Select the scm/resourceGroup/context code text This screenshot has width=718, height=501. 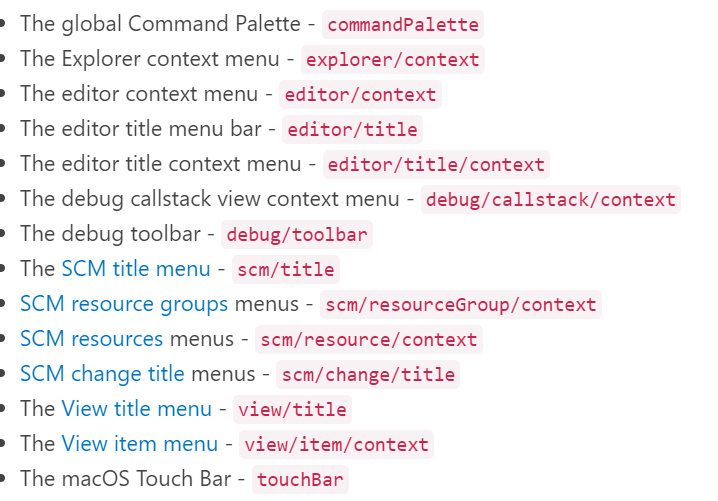coord(461,305)
